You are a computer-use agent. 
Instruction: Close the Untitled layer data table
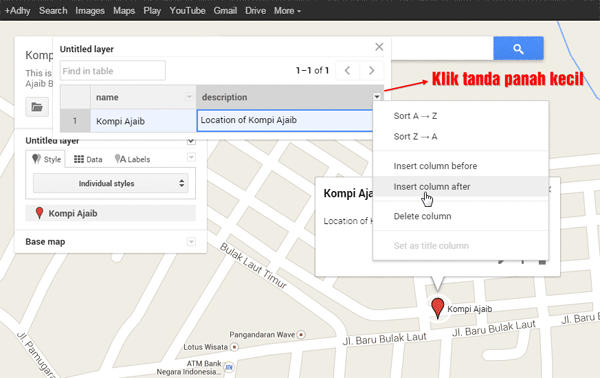(x=379, y=47)
